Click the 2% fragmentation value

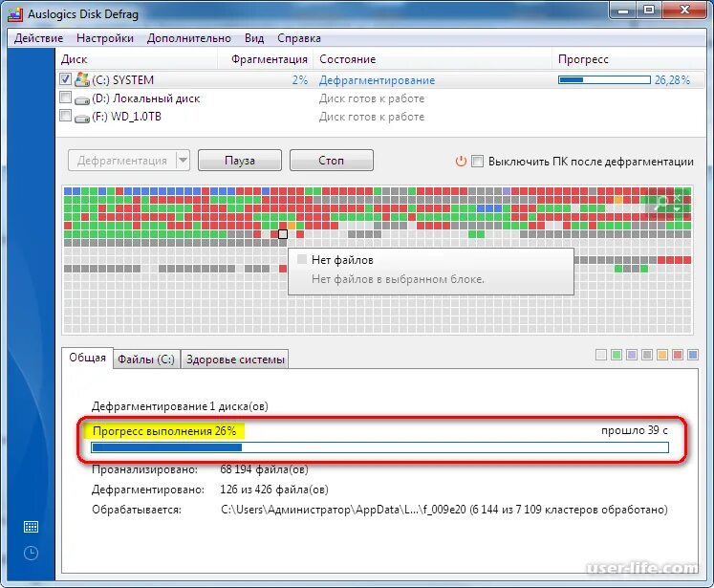[300, 80]
